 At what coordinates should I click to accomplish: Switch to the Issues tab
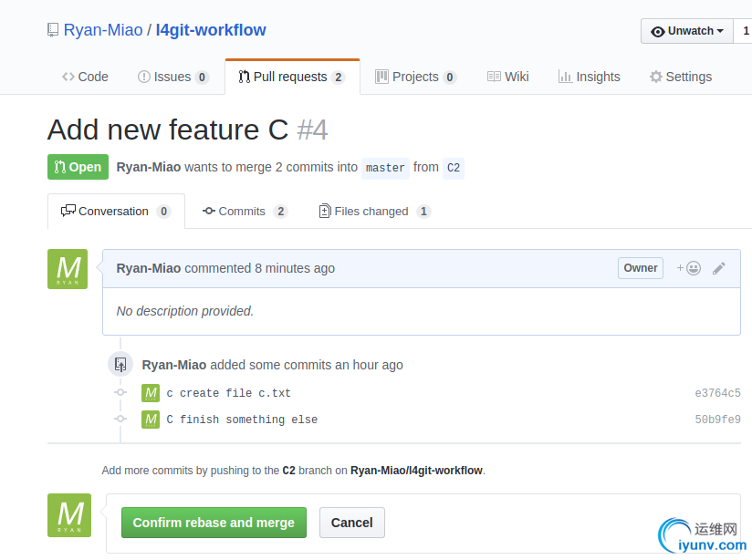coord(173,77)
